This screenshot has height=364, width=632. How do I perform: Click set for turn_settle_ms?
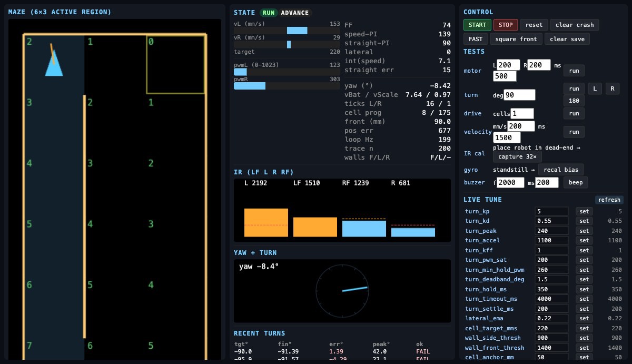584,309
